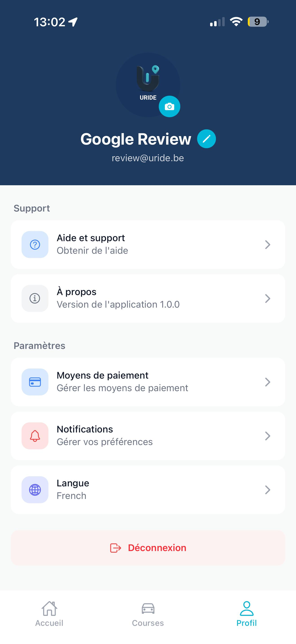
Task: Open Moyens de paiement chevron
Action: pyautogui.click(x=268, y=382)
